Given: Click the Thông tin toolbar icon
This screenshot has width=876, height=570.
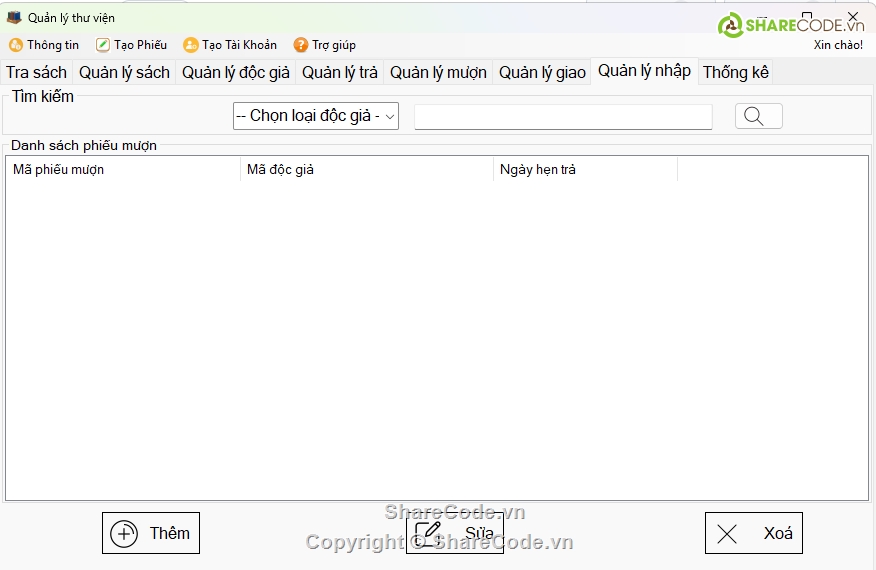Looking at the screenshot, I should [16, 45].
